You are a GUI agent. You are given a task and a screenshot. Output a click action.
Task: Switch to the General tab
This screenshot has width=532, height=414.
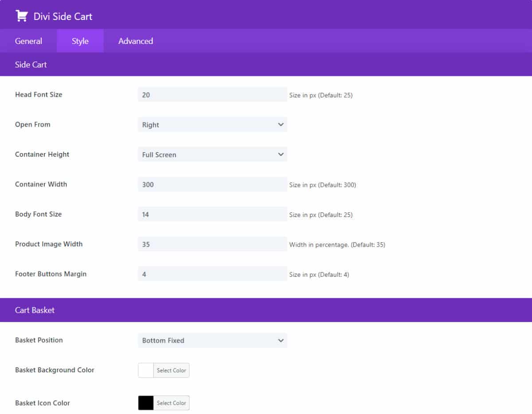(x=28, y=41)
